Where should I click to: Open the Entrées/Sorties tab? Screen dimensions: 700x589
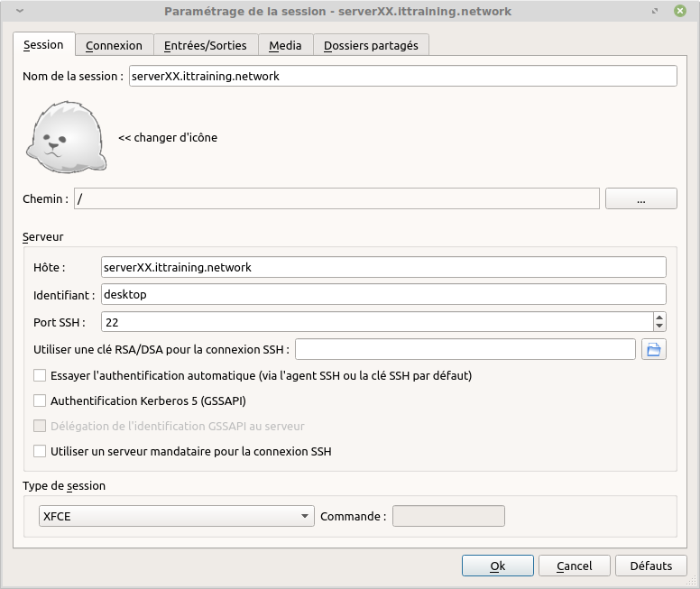(x=205, y=45)
